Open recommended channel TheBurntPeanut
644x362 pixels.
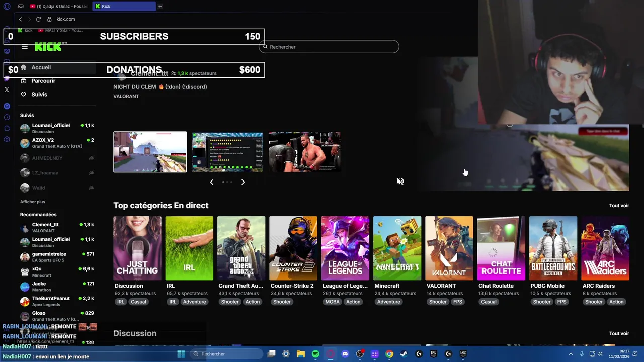(57, 301)
